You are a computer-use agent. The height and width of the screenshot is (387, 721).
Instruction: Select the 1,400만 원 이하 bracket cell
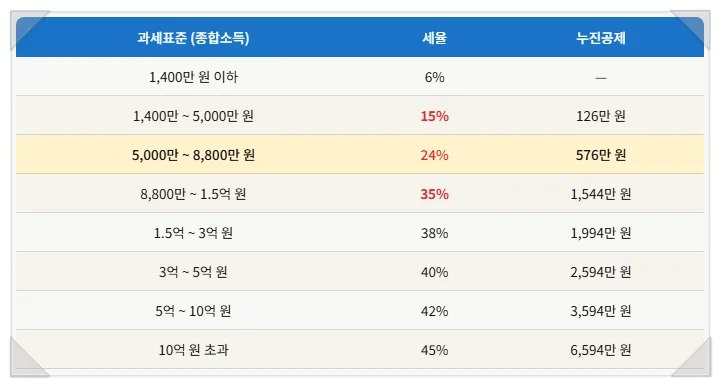coord(193,77)
